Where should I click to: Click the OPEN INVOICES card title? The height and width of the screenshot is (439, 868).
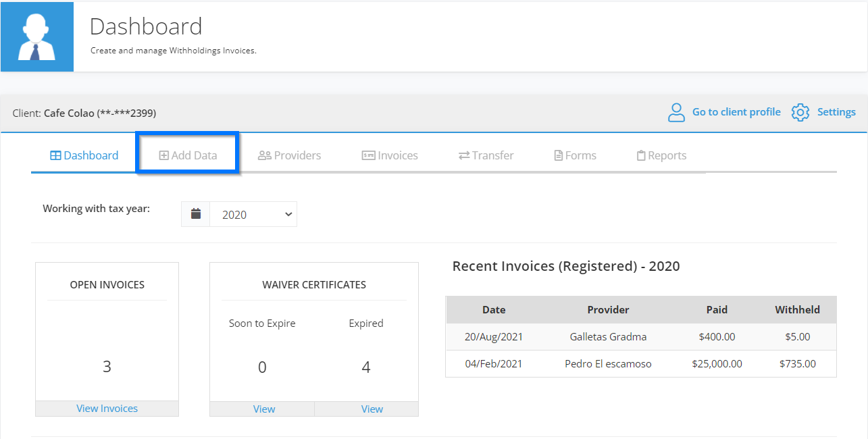pos(107,285)
